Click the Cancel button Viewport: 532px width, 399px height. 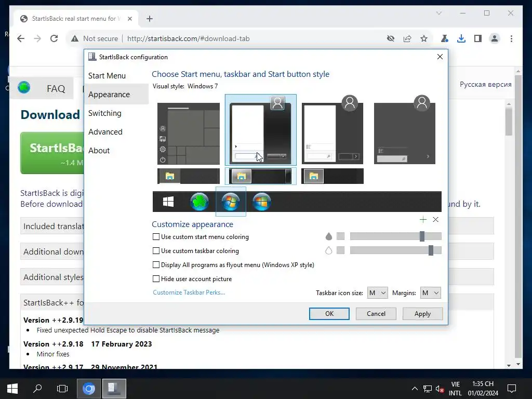coord(376,313)
